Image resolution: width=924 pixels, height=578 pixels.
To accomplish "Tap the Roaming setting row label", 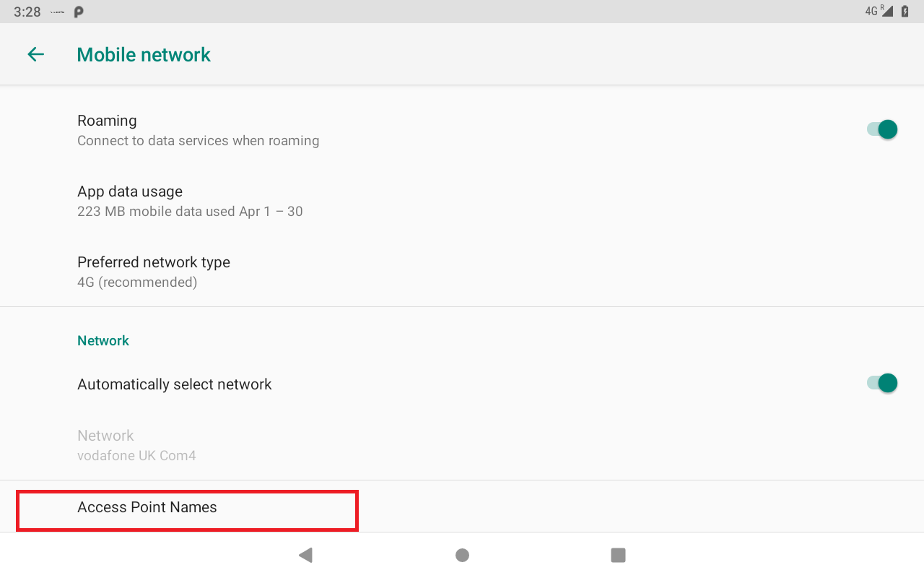I will click(107, 121).
